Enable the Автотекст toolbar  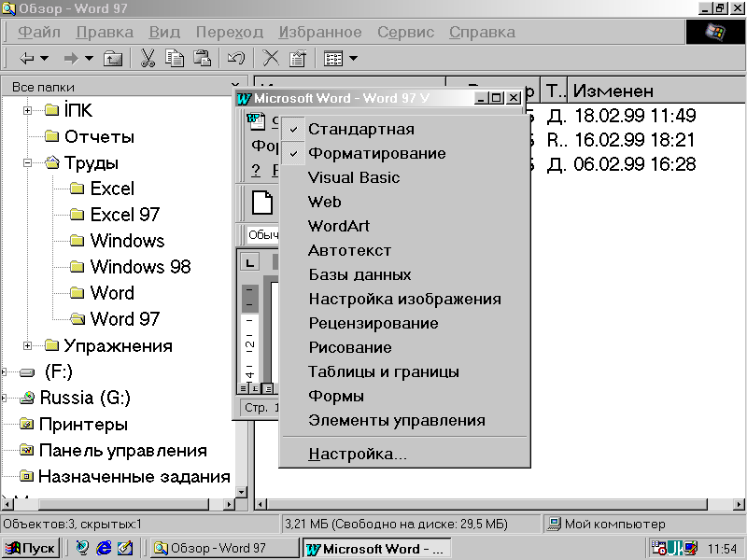(404, 250)
